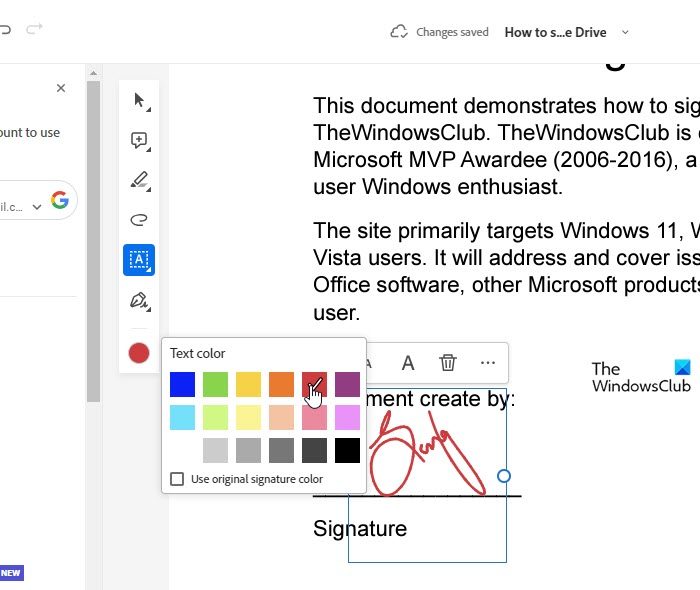Pick the highlighter pen tool

tap(139, 180)
